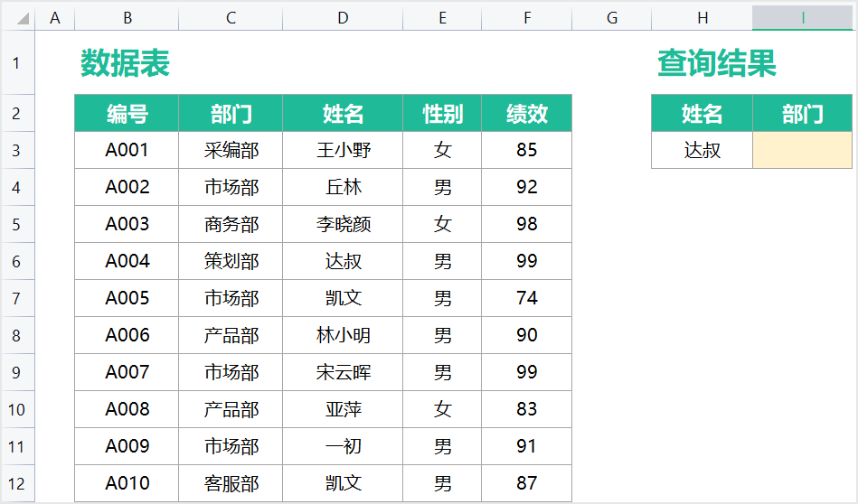858x504 pixels.
Task: Select cell A008
Action: 127,409
